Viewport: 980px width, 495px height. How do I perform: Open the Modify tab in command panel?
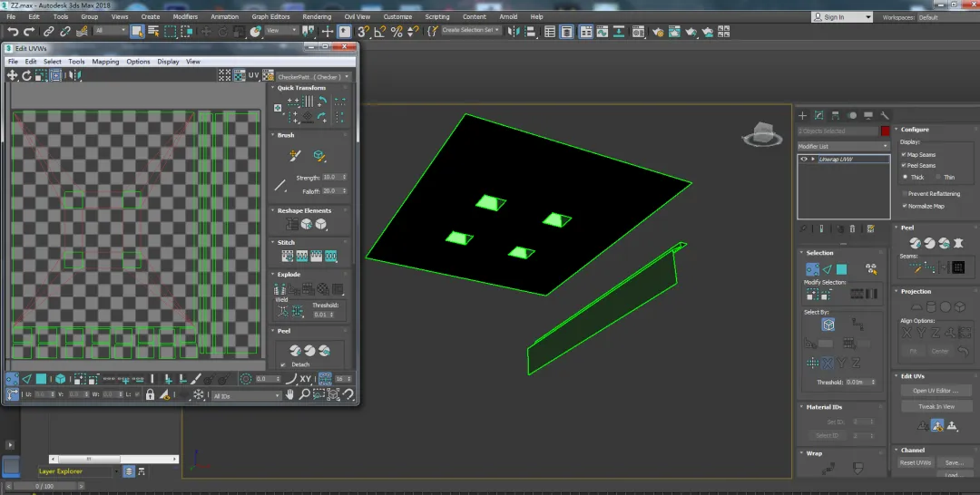818,115
